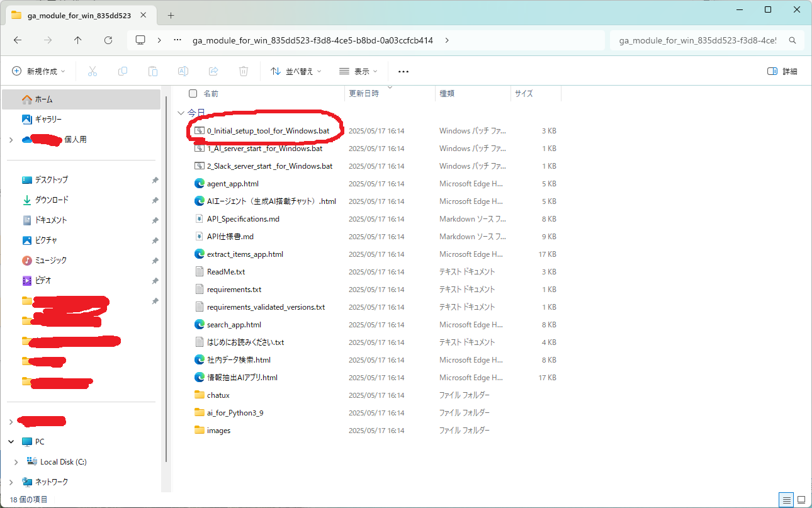Open more options ellipsis in toolbar
The image size is (812, 508).
pyautogui.click(x=403, y=71)
